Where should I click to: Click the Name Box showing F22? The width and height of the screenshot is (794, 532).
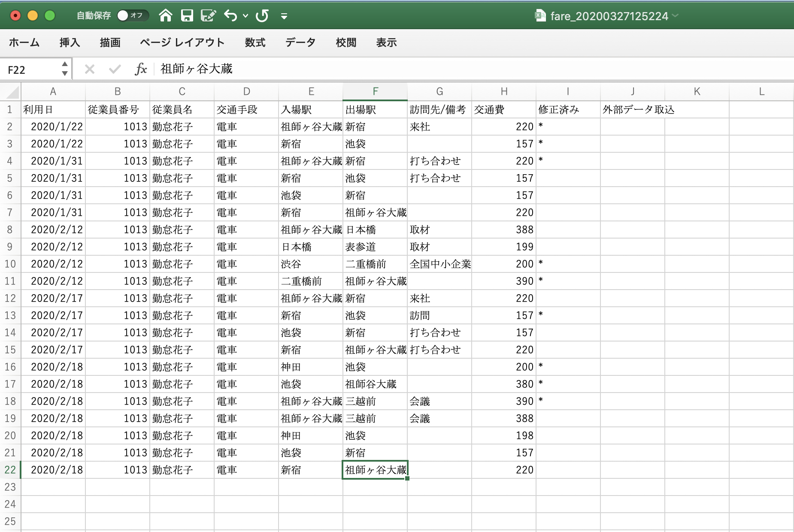click(x=31, y=70)
